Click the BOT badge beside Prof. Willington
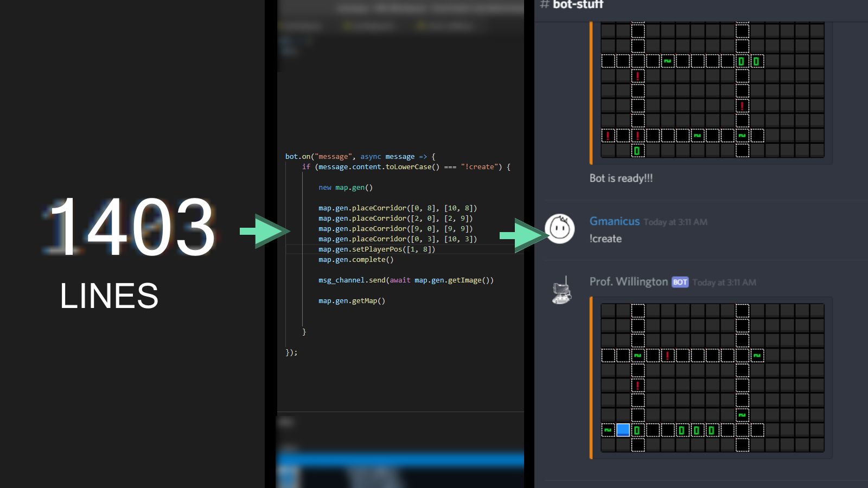The image size is (868, 488). pyautogui.click(x=680, y=282)
